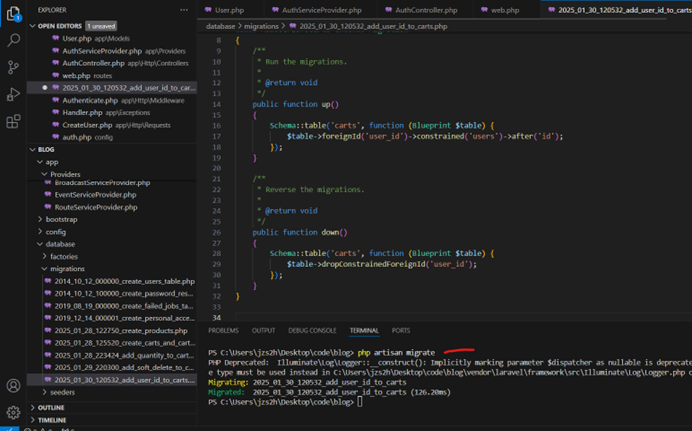Screen dimensions: 692x431
Task: Expand the Timeline section
Action: click(51, 421)
